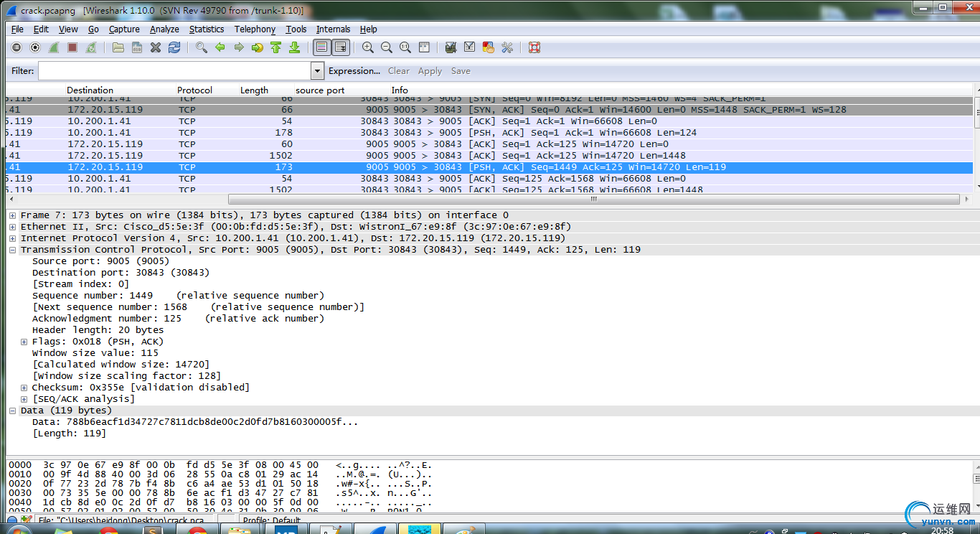Viewport: 980px width, 534px height.
Task: Select the List Interfaces toolbar icon
Action: coord(16,47)
